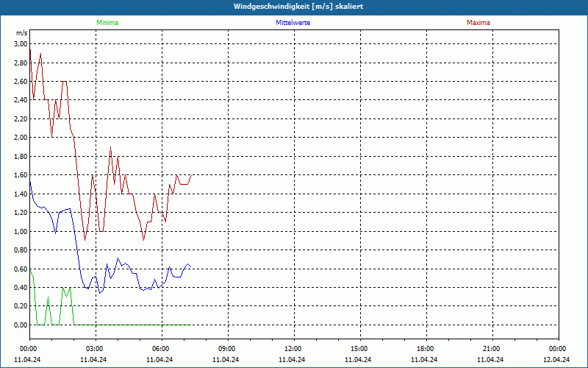Click the m/s unit label
The height and width of the screenshot is (368, 588).
[x=22, y=33]
